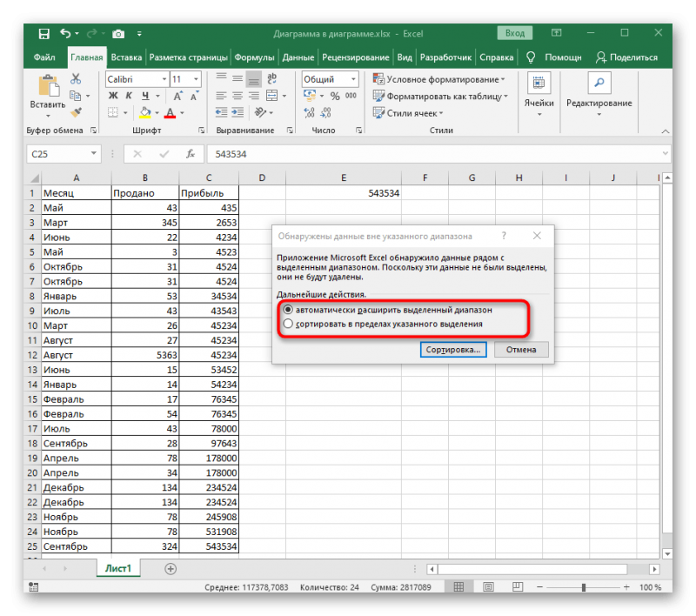Open the font name Calibri dropdown
The width and height of the screenshot is (696, 616).
tap(164, 79)
